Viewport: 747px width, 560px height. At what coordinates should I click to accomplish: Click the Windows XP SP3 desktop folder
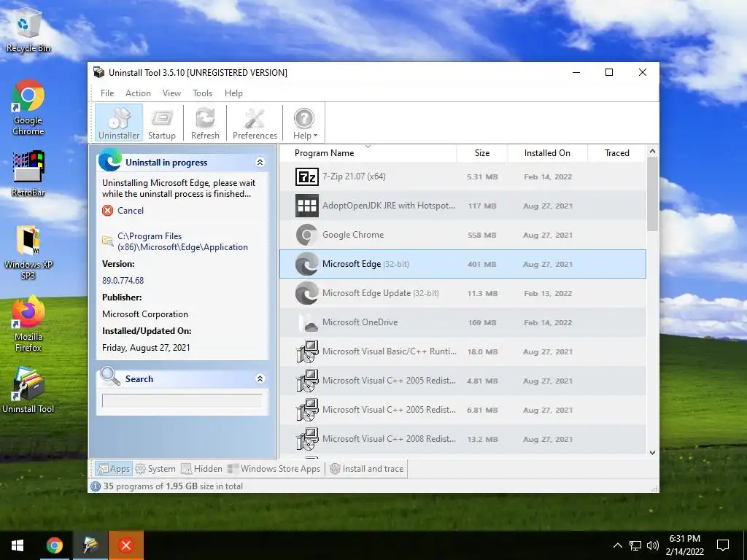[x=28, y=252]
